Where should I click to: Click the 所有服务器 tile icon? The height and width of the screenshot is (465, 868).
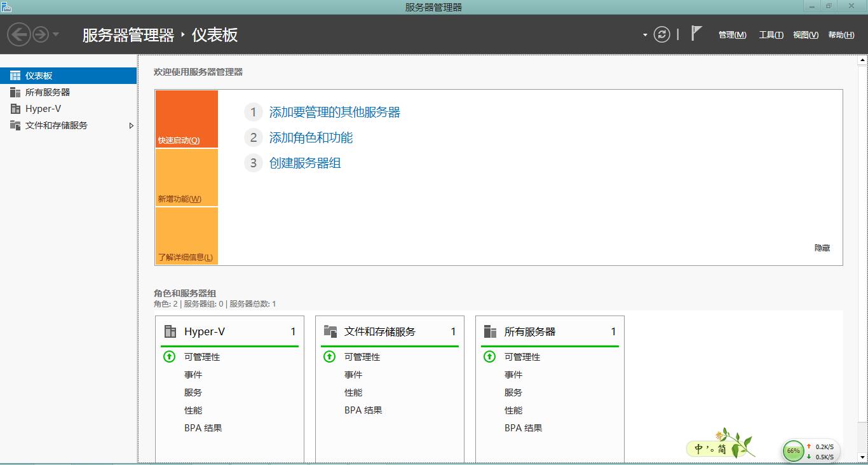(x=490, y=331)
